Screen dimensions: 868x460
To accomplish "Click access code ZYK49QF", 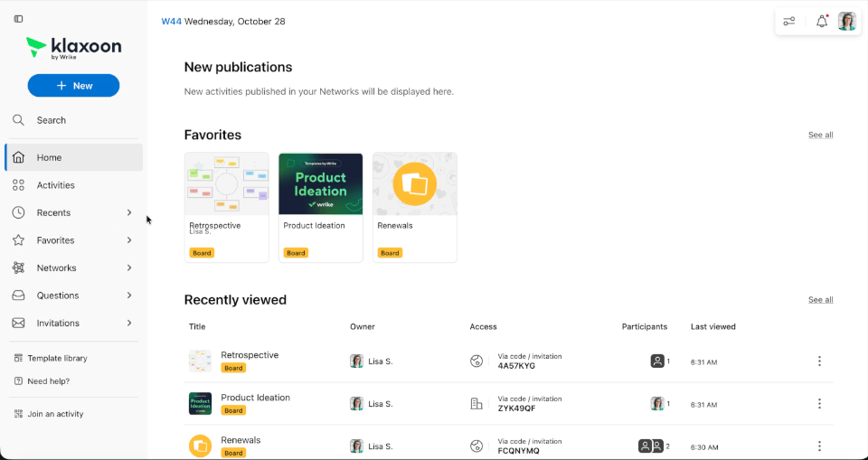I will tap(516, 408).
